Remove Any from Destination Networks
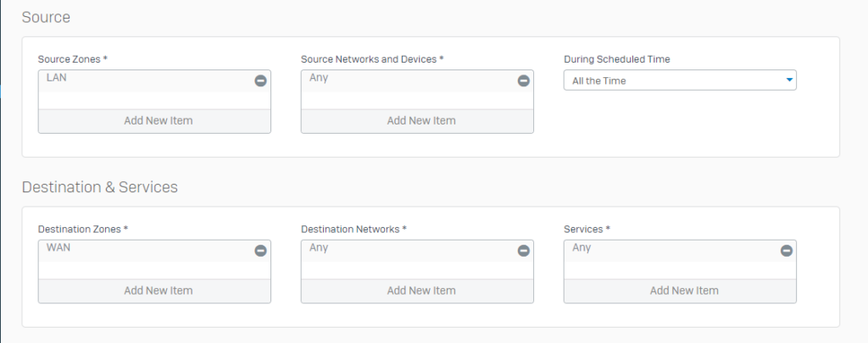 click(523, 251)
